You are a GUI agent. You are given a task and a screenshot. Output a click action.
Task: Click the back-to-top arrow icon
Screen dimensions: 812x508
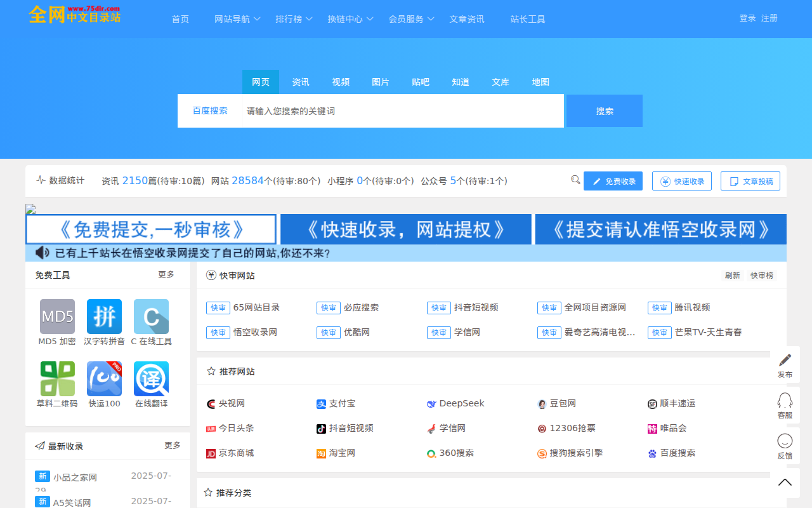[785, 483]
